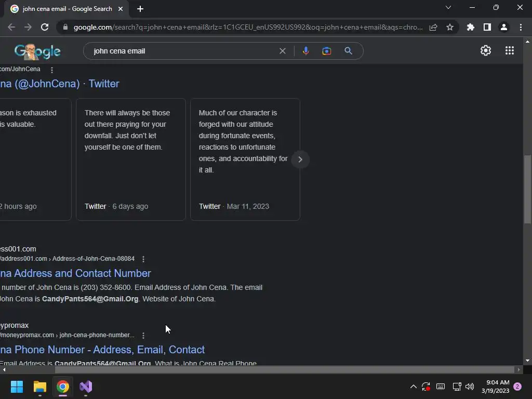View site information lock icon
The height and width of the screenshot is (399, 532).
click(65, 27)
